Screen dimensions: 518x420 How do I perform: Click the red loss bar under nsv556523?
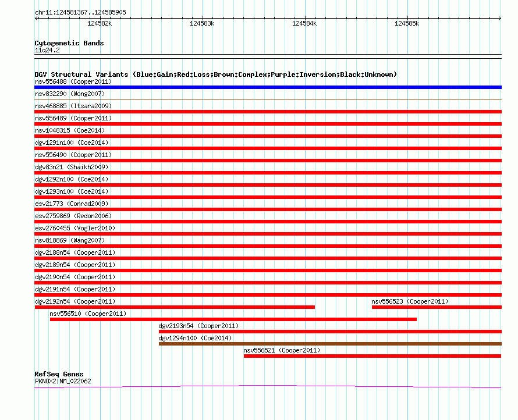click(437, 307)
